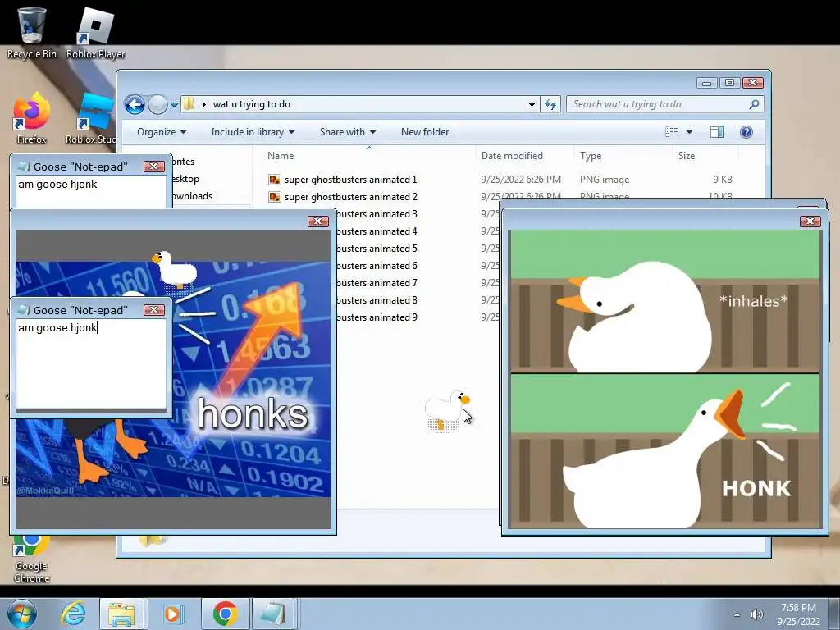Open the Include in library menu

point(253,132)
